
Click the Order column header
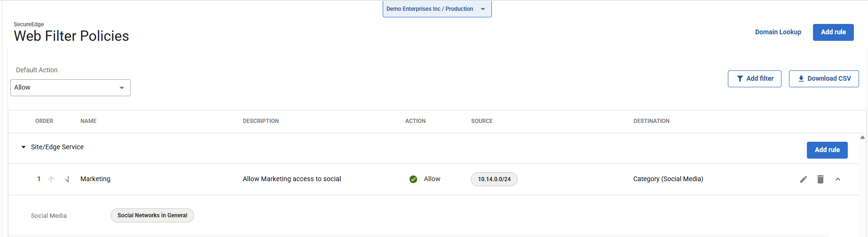(x=44, y=121)
